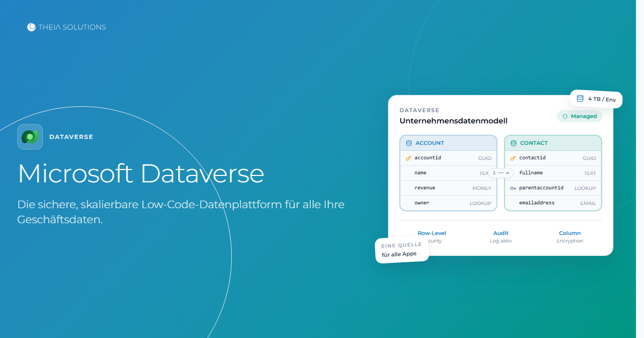
Task: Click the green Dataverse product icon
Action: coord(30,137)
